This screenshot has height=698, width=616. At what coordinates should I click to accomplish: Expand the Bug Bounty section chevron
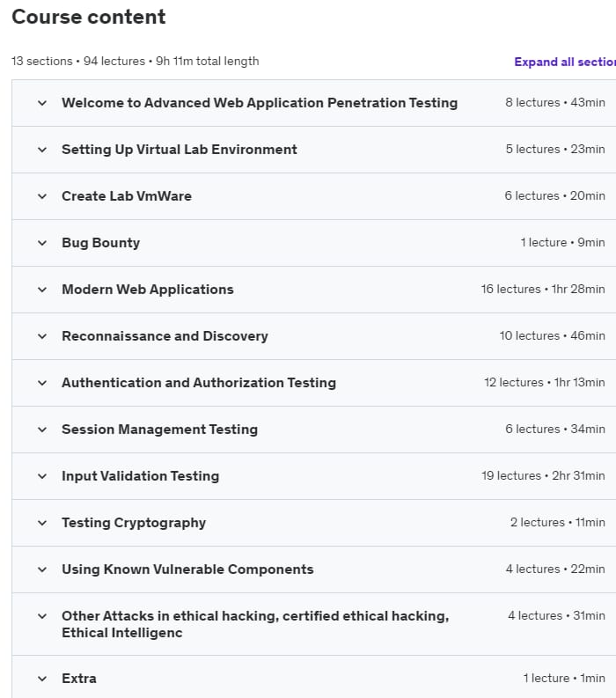coord(42,244)
